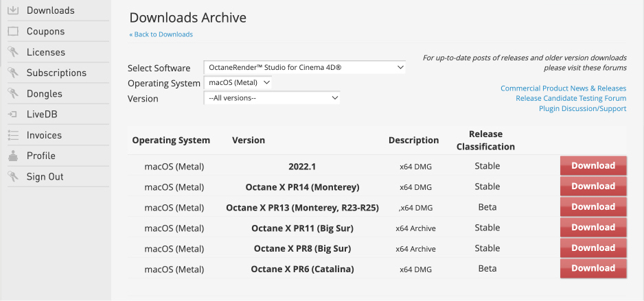Open the Dongles section
This screenshot has height=301, width=644.
(x=45, y=93)
